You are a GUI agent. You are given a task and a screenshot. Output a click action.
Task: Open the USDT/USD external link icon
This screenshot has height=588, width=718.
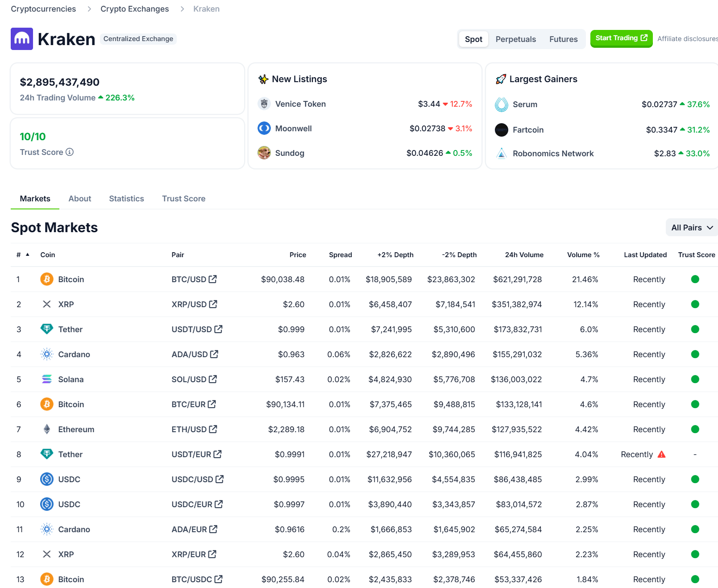coord(218,329)
